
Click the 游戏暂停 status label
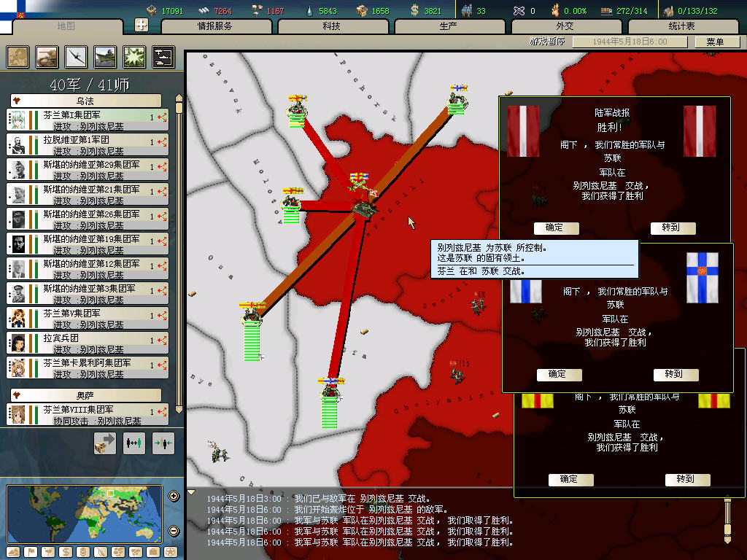click(x=547, y=42)
